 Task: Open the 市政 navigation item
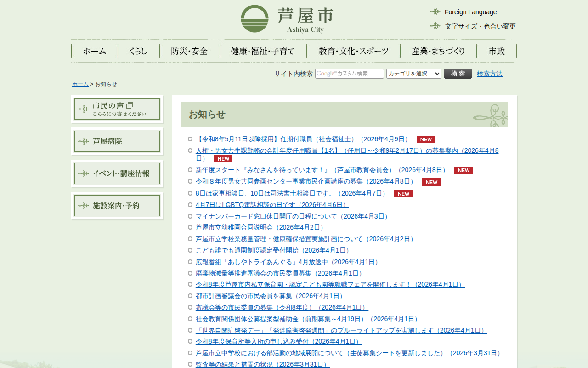tap(497, 51)
